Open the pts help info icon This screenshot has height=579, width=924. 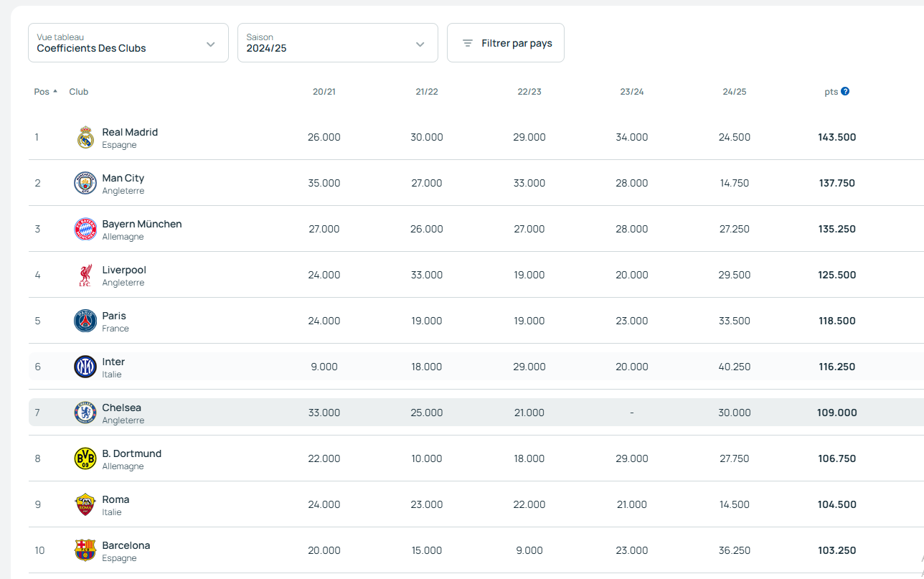coord(845,91)
